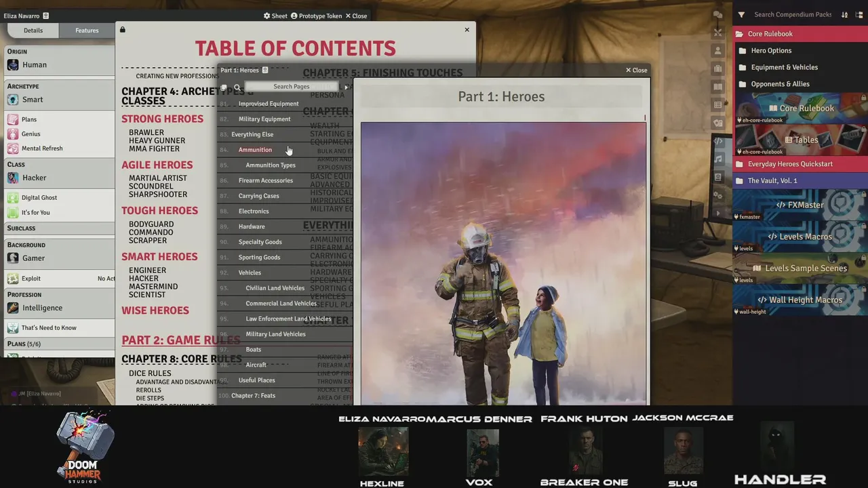The image size is (868, 488).
Task: Click the Gamer background icon
Action: click(13, 258)
